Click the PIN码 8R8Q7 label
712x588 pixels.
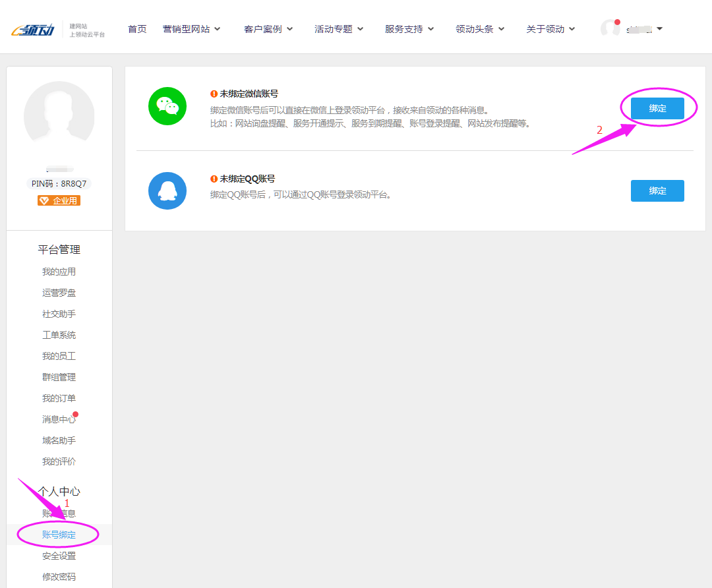59,183
